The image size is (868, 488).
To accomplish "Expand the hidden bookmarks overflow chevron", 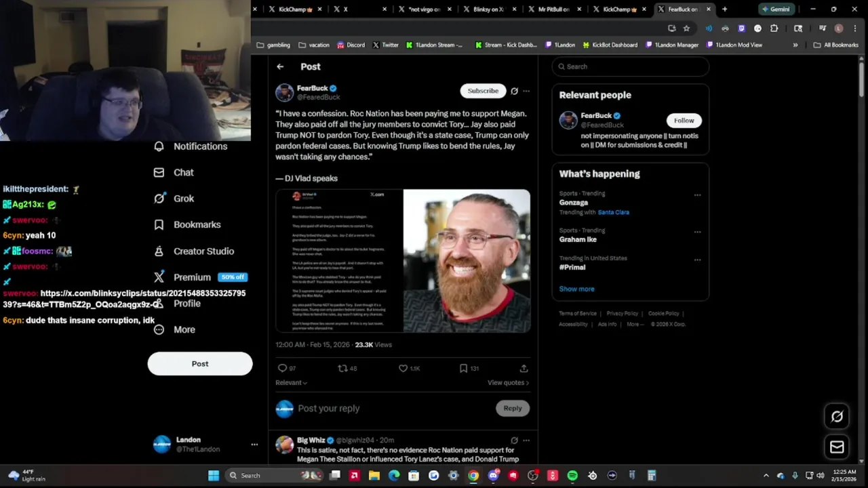I will tap(795, 45).
